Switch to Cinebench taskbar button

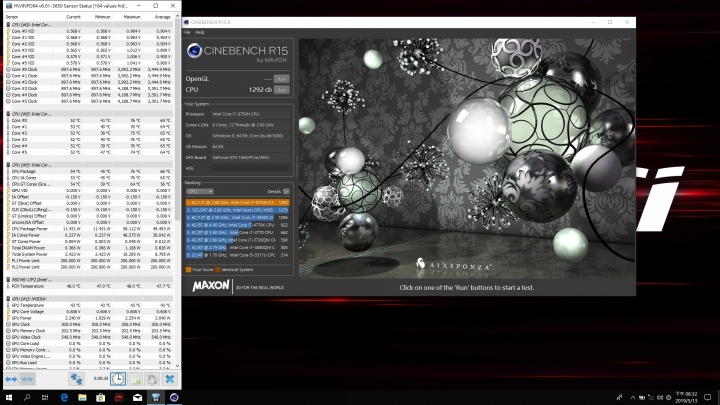174,397
